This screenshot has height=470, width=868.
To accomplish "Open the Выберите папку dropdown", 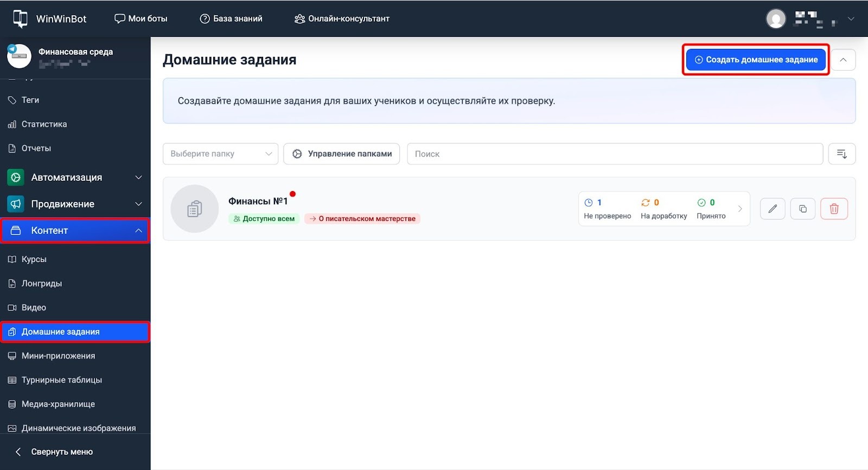I will 220,154.
